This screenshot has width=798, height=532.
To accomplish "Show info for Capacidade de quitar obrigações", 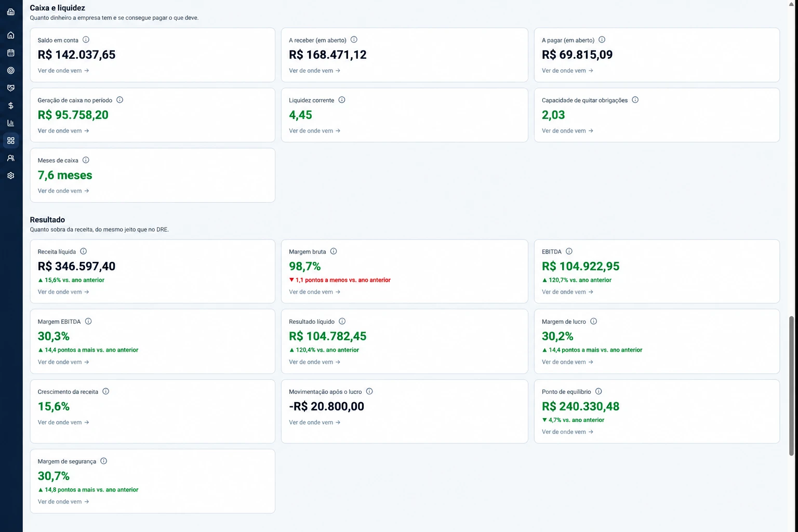I will pyautogui.click(x=635, y=100).
